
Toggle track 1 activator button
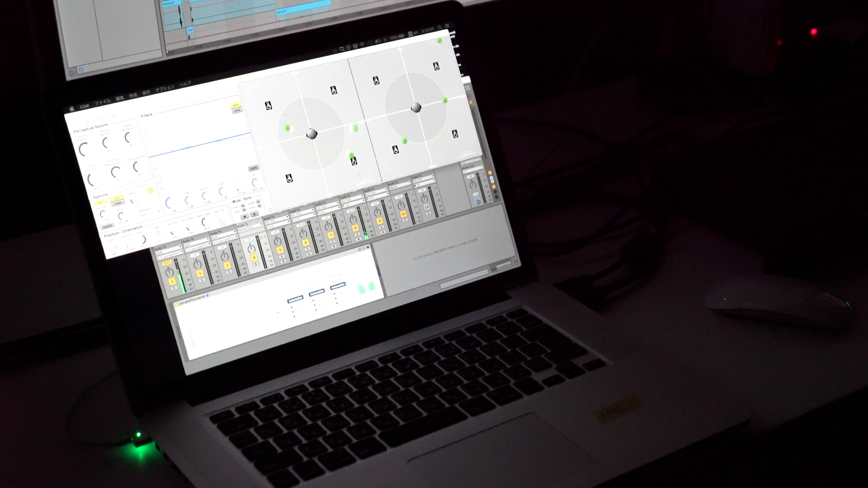click(172, 282)
